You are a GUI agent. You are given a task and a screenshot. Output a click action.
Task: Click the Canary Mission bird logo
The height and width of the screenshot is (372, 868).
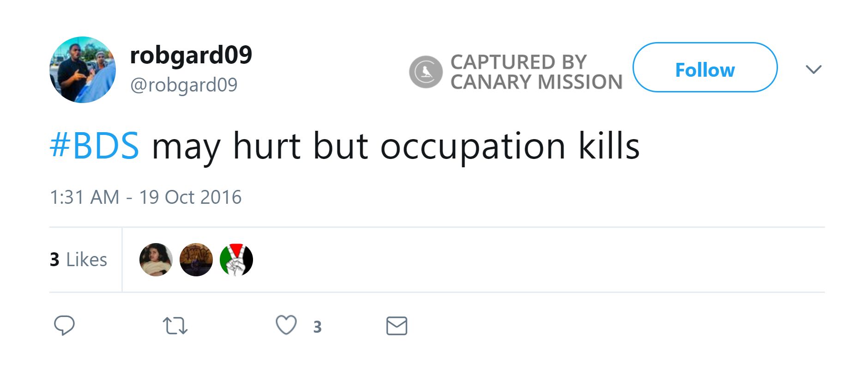point(426,72)
